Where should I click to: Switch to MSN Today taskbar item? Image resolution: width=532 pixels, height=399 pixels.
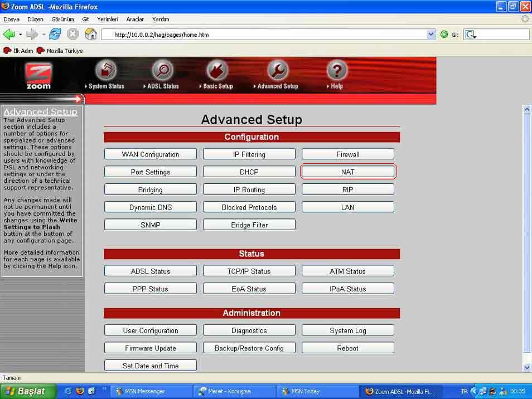pos(318,391)
